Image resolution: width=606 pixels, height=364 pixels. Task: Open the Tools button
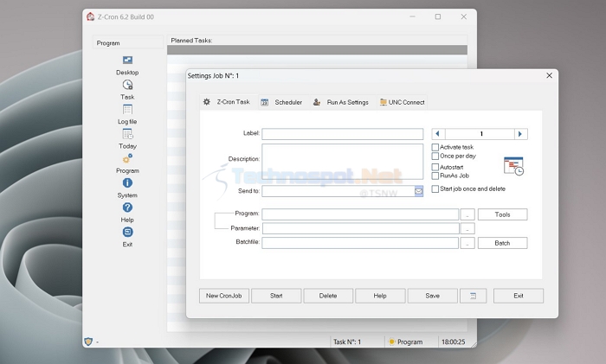click(502, 214)
